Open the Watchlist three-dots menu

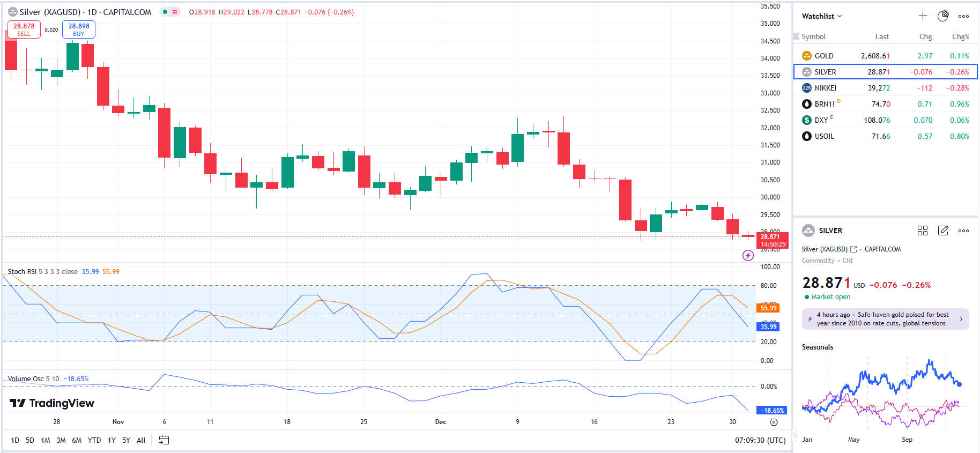click(963, 16)
